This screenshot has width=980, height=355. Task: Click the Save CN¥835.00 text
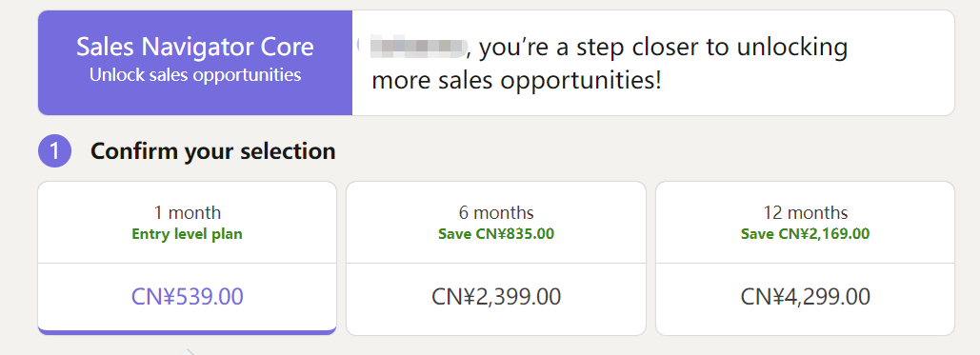pos(496,234)
